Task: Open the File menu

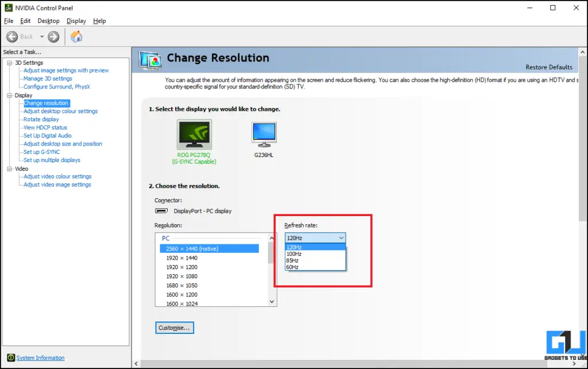Action: pos(9,21)
